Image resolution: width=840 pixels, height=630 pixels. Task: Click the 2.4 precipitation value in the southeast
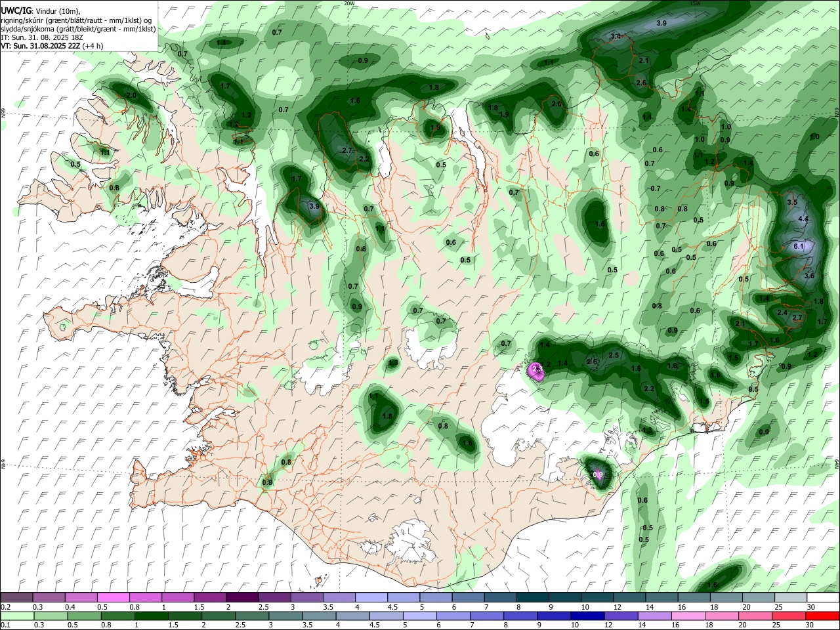click(x=782, y=313)
